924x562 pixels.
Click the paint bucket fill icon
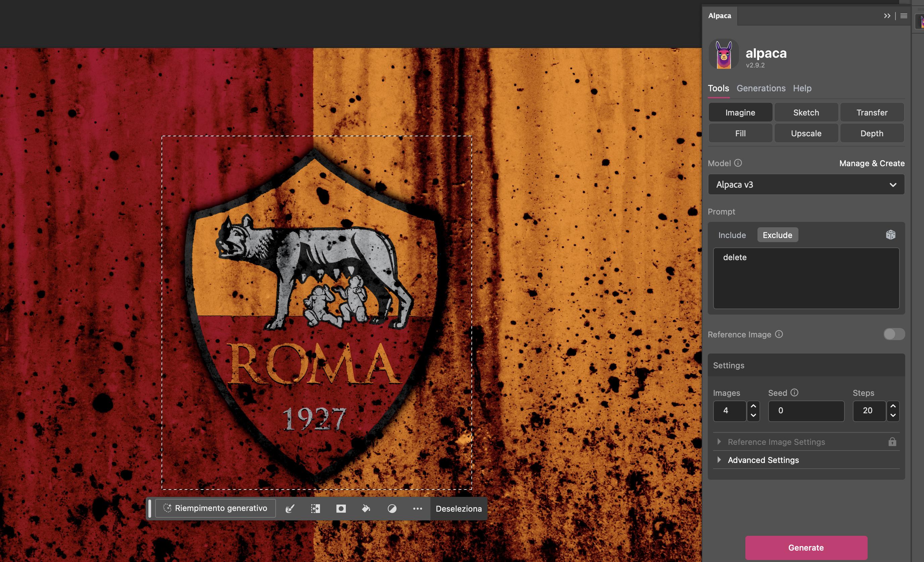[366, 508]
